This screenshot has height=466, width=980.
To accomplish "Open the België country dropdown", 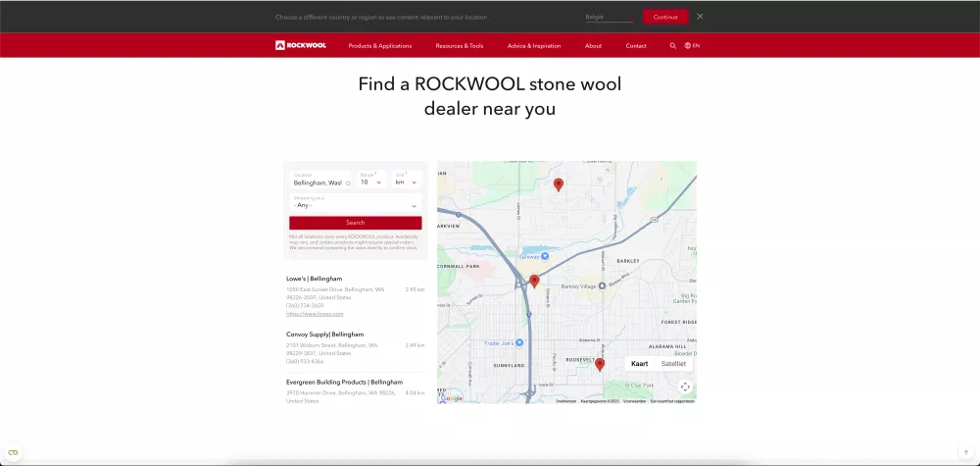I will pos(610,17).
